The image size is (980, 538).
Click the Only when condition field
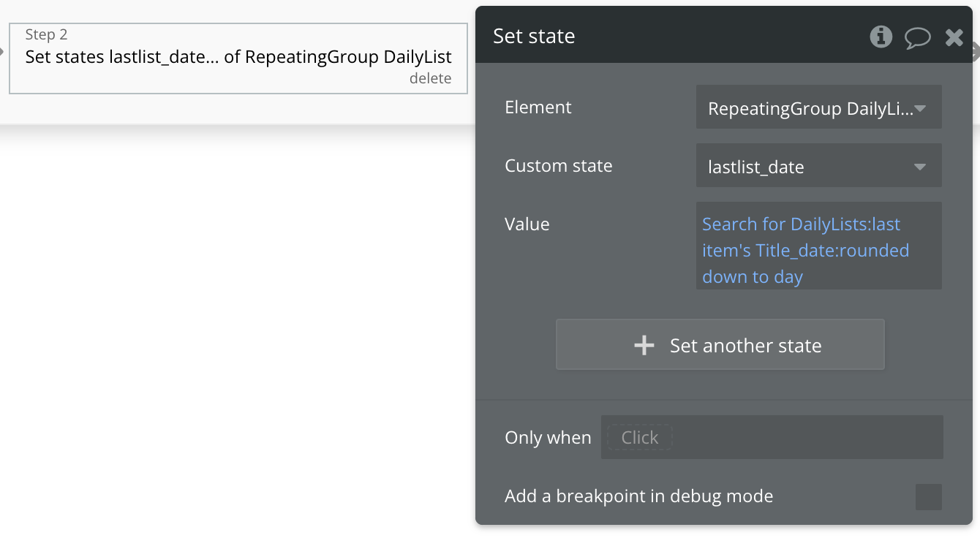772,437
